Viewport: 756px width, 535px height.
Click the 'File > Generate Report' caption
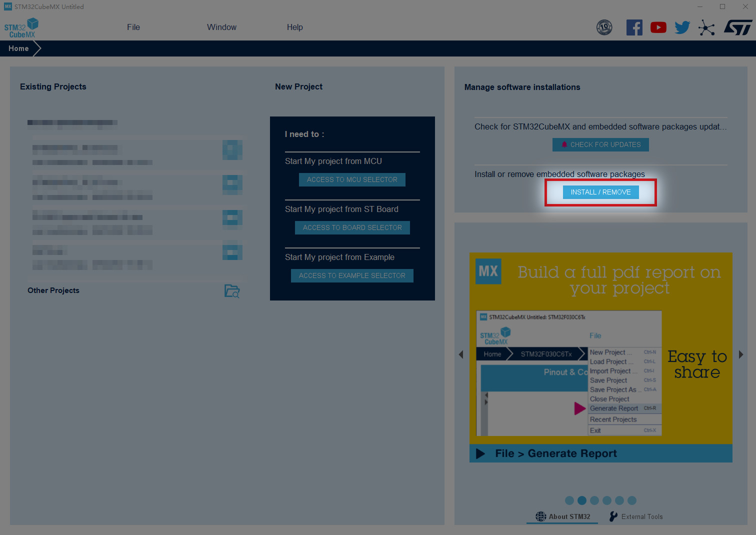point(556,453)
